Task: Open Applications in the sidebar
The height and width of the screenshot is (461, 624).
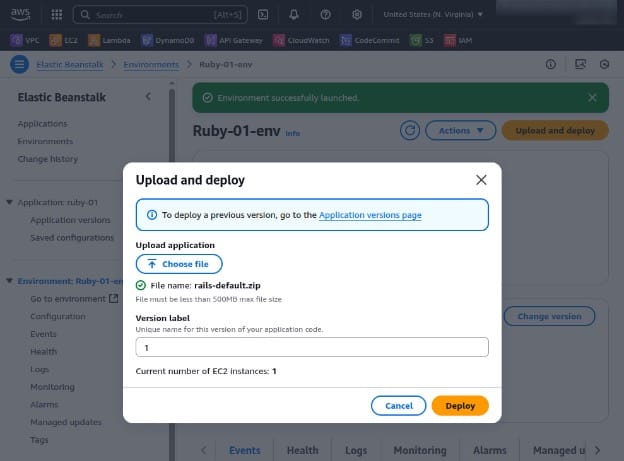Action: point(43,123)
